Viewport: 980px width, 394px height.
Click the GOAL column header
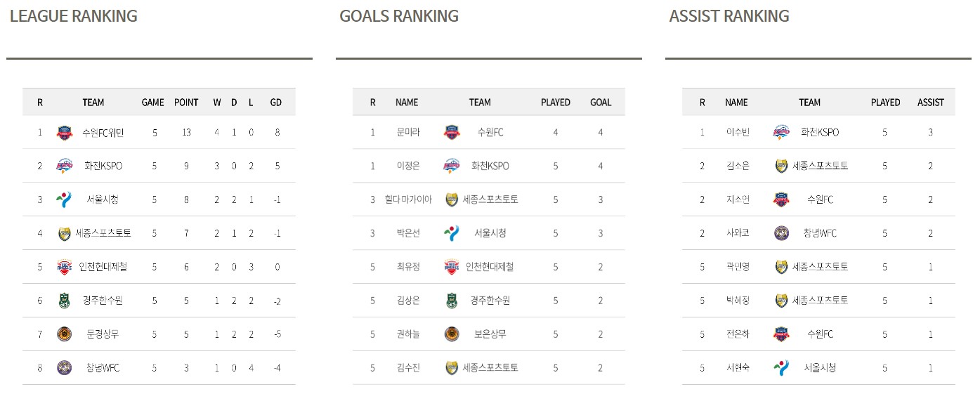601,103
